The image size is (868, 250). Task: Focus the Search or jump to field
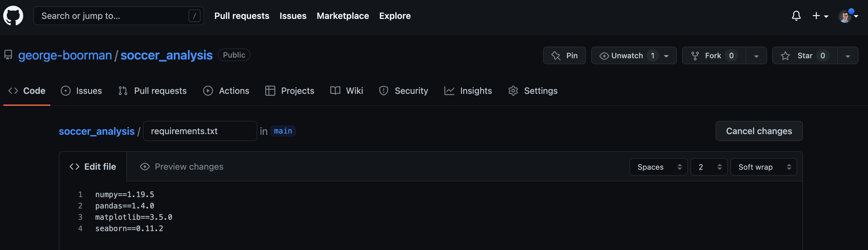(x=118, y=16)
